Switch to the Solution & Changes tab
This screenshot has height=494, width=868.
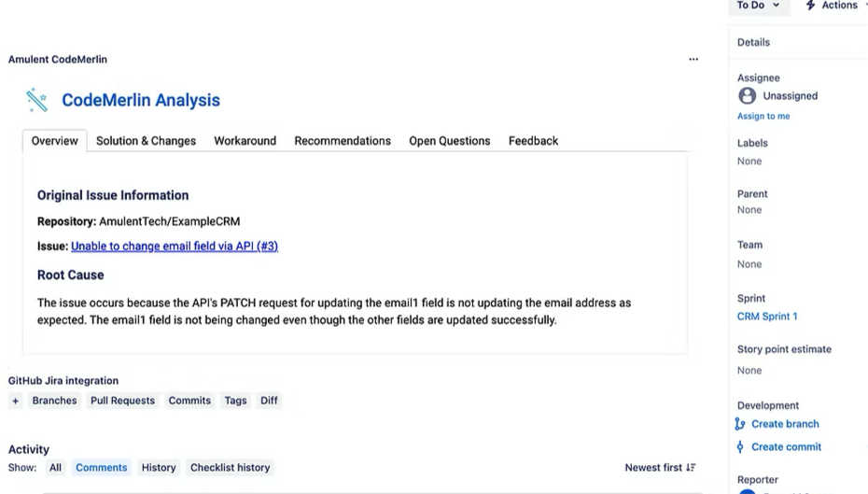pyautogui.click(x=146, y=141)
